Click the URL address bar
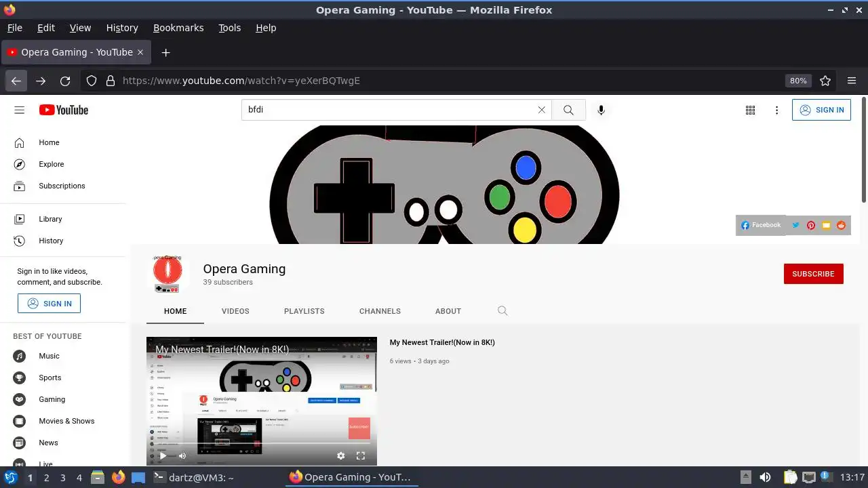The width and height of the screenshot is (868, 488). 448,81
